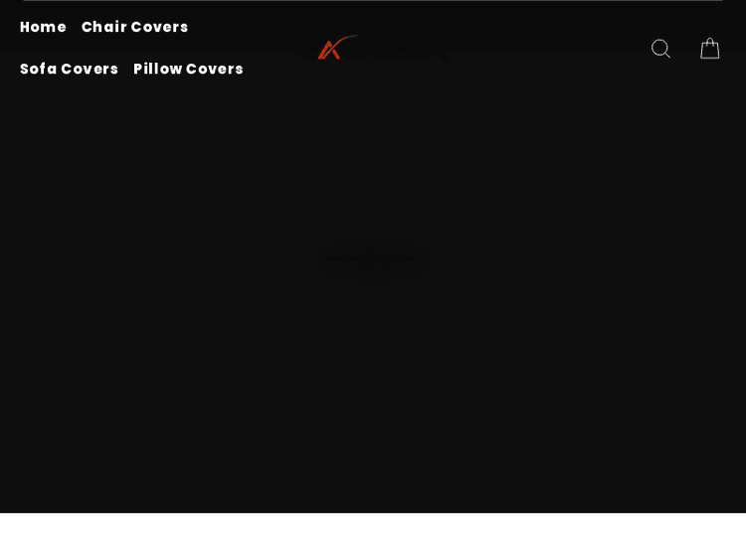Browse sofa covers from the top nav
746x560 pixels.
pos(69,69)
